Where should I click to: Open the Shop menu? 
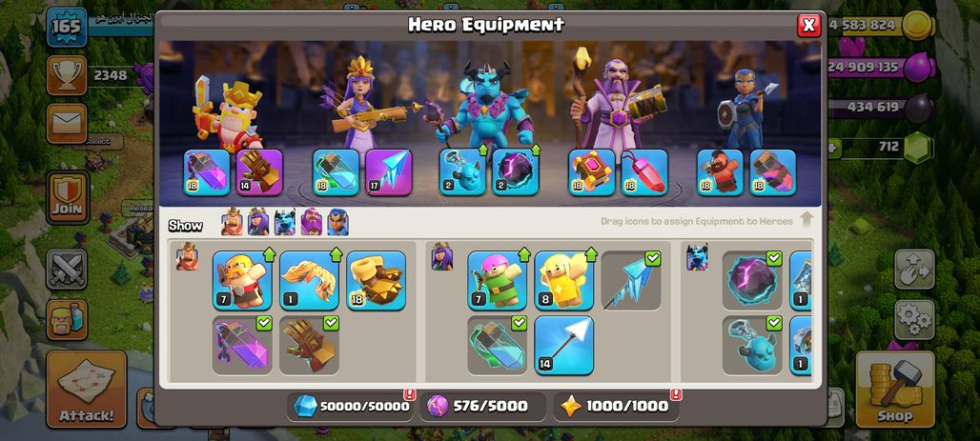pyautogui.click(x=894, y=390)
